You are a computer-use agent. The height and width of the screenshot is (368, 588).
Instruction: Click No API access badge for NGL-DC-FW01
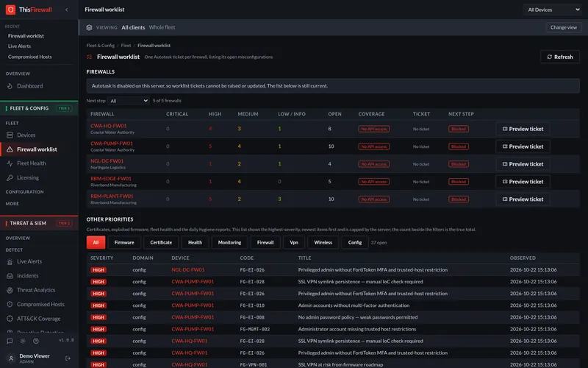click(373, 164)
